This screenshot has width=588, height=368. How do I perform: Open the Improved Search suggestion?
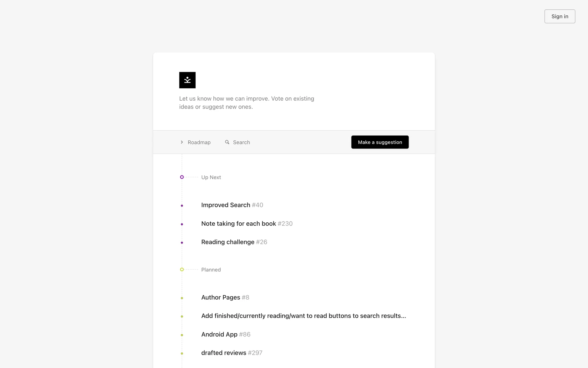coord(226,205)
